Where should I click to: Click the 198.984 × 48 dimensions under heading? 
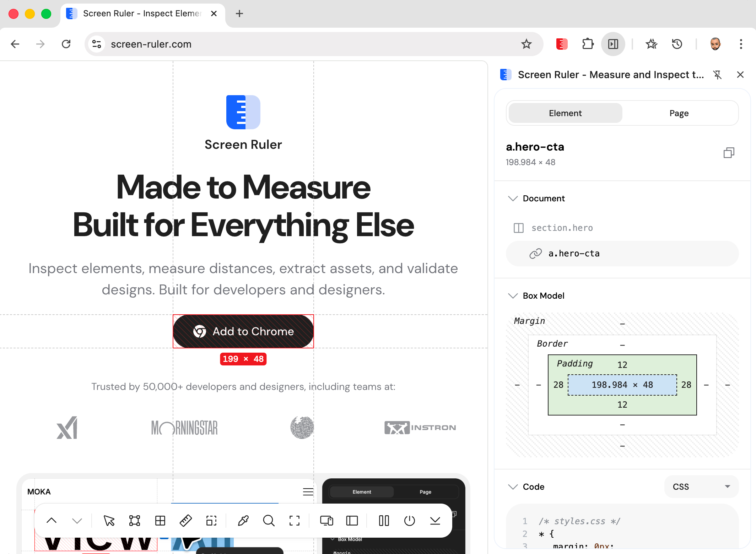tap(530, 162)
